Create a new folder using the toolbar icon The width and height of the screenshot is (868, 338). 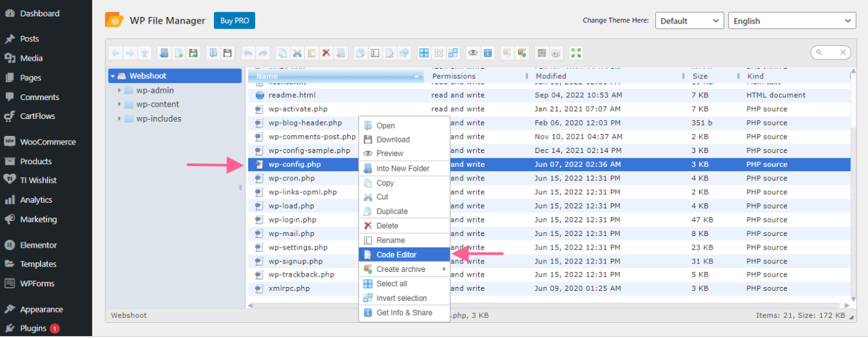pyautogui.click(x=164, y=53)
